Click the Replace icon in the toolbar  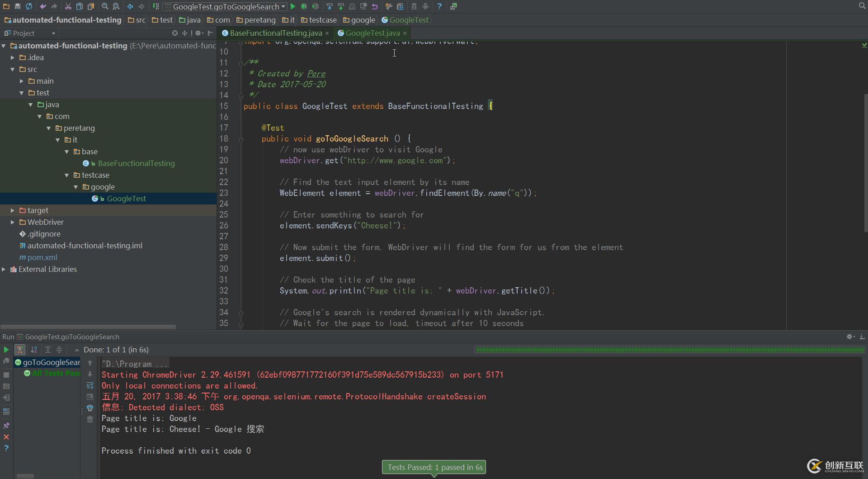[x=116, y=6]
